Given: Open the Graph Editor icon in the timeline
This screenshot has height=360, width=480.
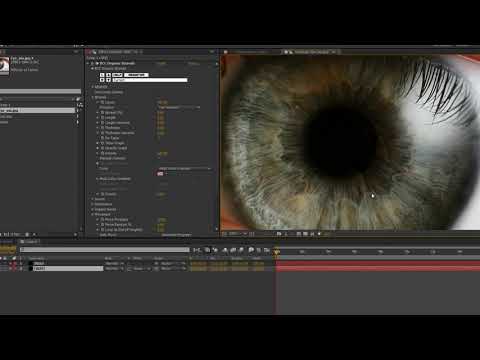Looking at the screenshot, I should pos(267,250).
